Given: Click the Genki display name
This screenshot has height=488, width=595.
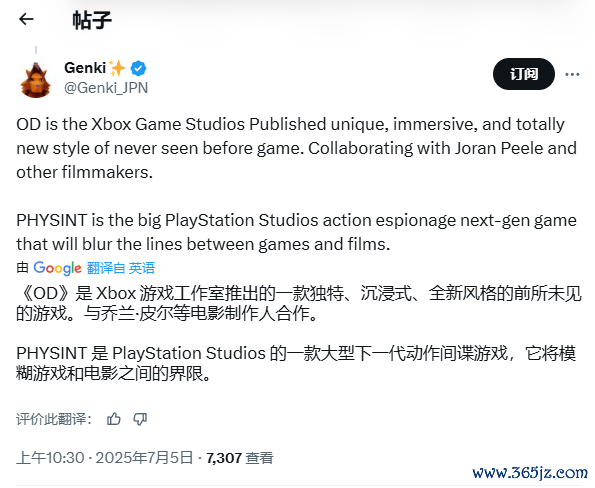Looking at the screenshot, I should [85, 68].
